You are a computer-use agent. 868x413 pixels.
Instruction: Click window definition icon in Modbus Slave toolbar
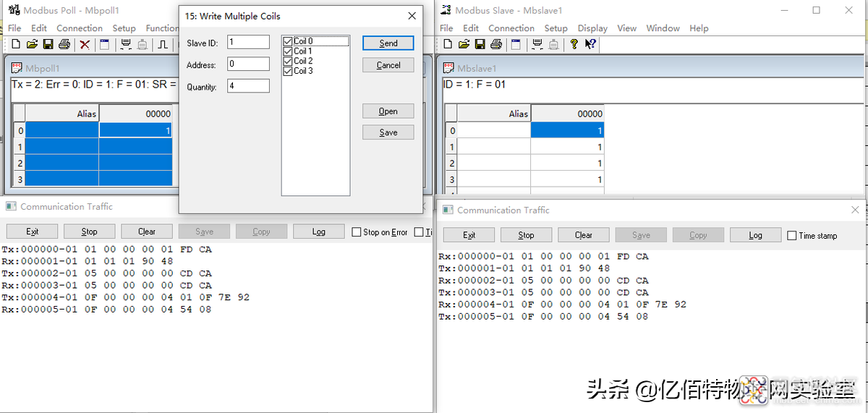(516, 44)
